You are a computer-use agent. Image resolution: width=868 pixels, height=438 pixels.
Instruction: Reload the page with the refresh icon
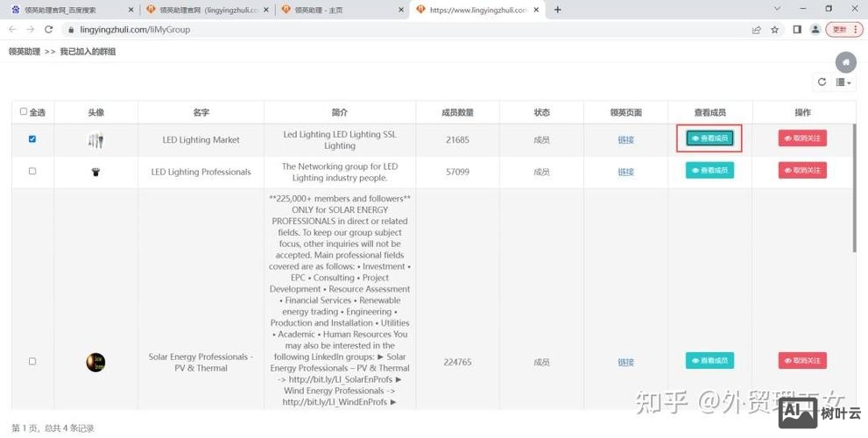click(49, 30)
